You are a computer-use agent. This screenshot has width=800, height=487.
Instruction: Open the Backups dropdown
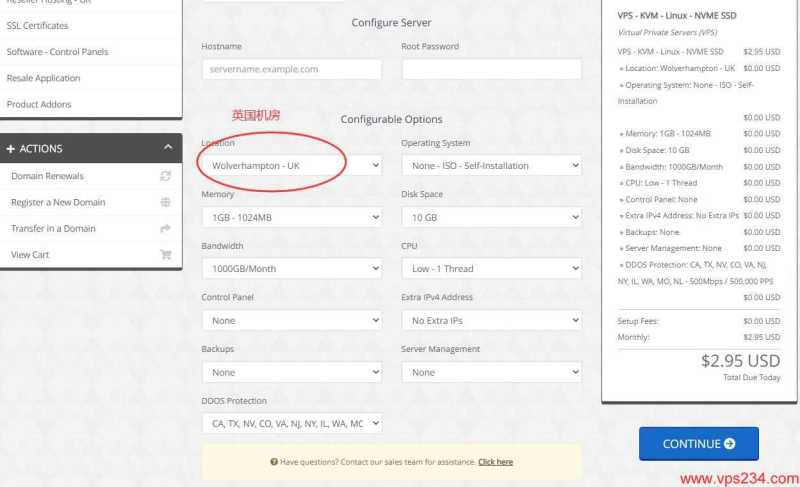click(x=292, y=373)
